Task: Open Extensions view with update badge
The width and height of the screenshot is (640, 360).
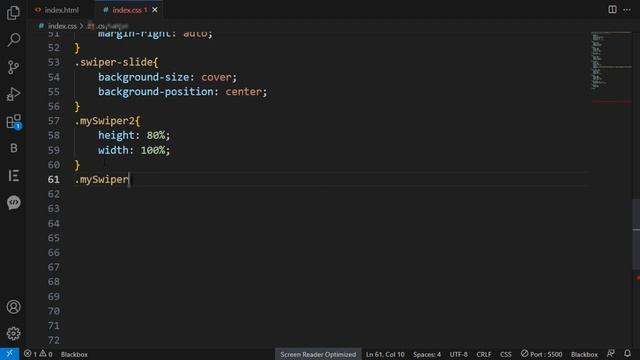Action: point(13,121)
